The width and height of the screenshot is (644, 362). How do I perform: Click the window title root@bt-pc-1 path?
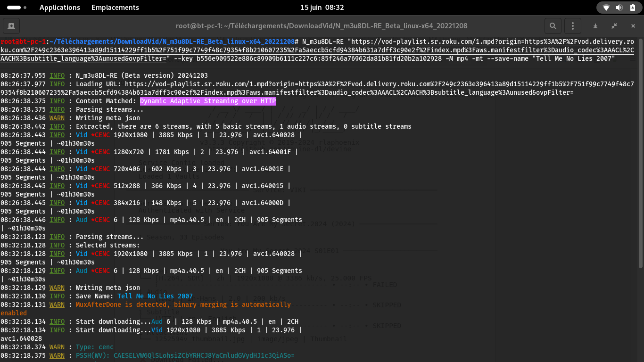point(322,26)
